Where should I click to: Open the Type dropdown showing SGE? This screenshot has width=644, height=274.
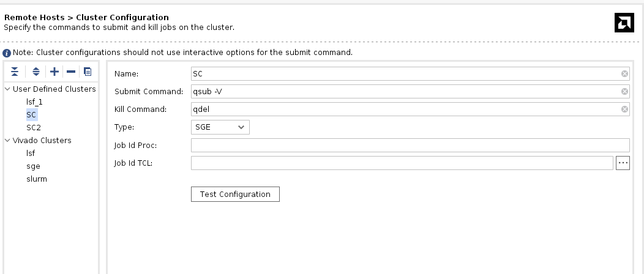(x=220, y=127)
